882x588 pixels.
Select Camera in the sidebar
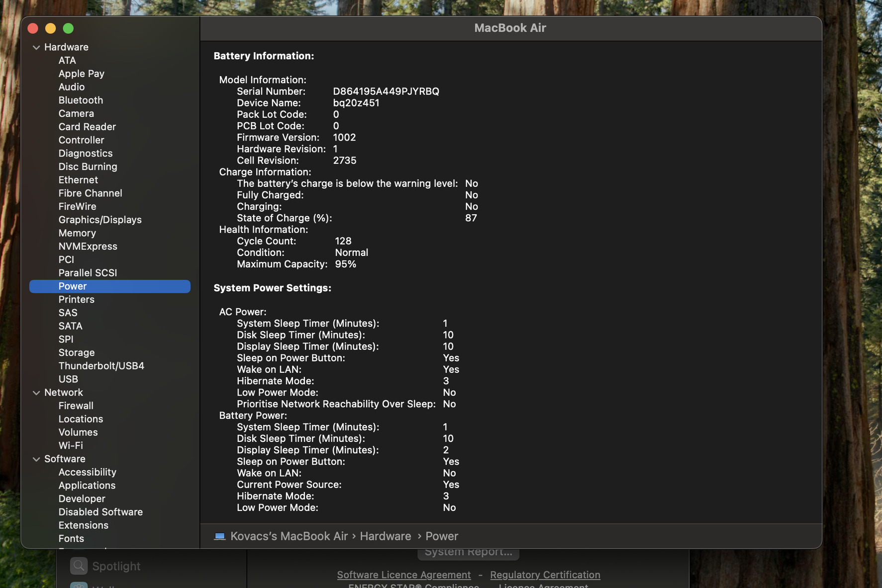point(76,113)
